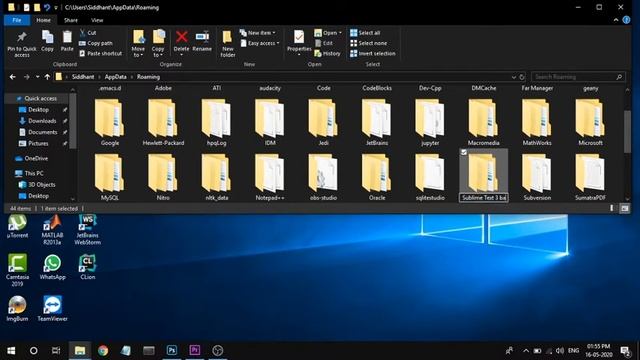Open WhatsApp desktop shortcut
The width and height of the screenshot is (640, 360).
(52, 267)
